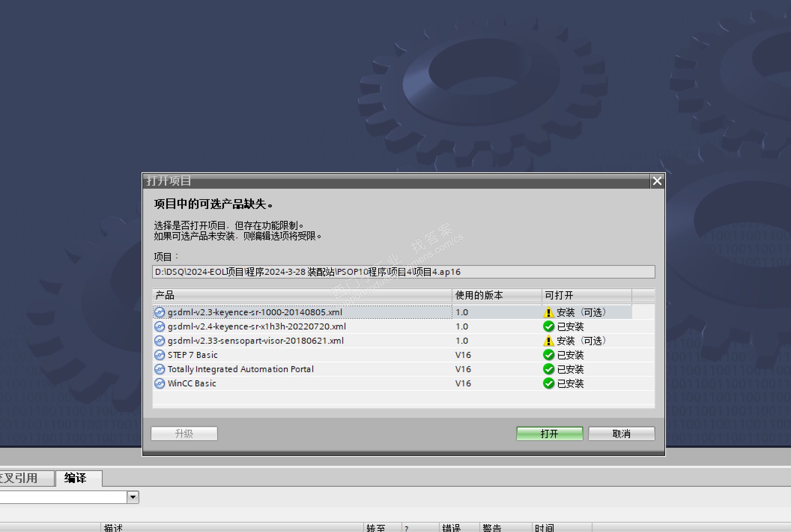Click the project path input field

403,272
